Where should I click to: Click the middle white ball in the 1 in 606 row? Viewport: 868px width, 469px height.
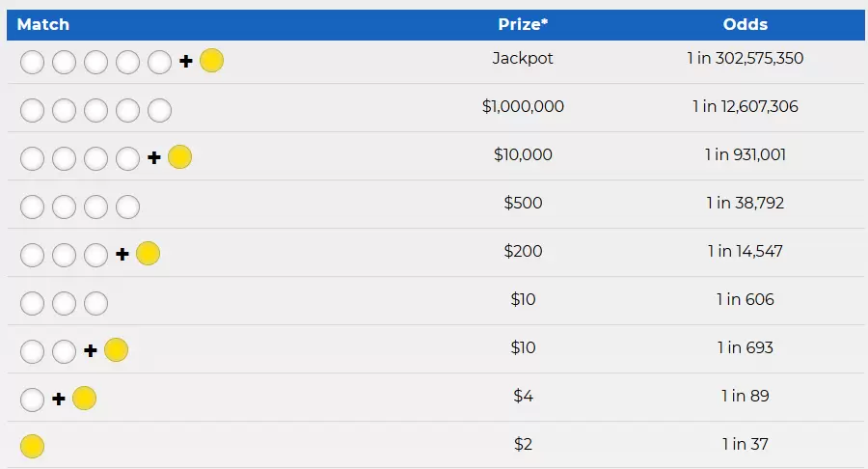point(64,303)
